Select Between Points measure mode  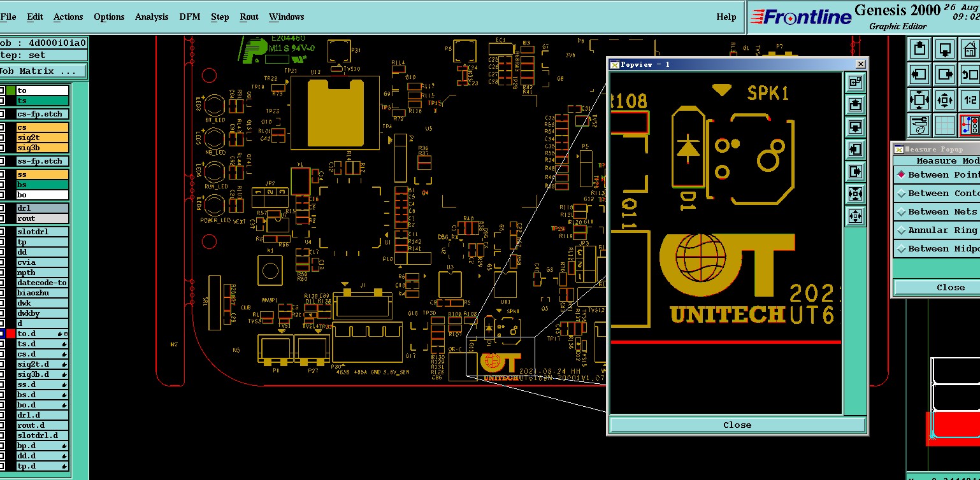[937, 174]
